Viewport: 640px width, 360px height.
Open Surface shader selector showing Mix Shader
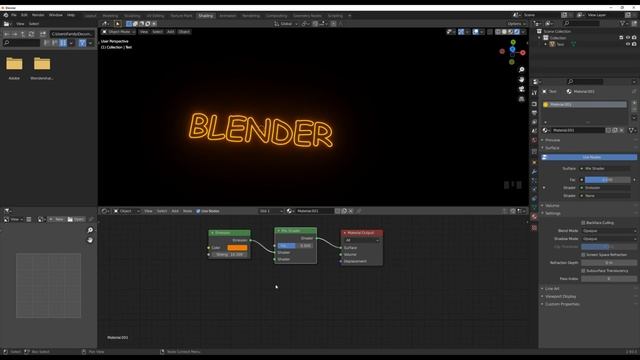606,168
